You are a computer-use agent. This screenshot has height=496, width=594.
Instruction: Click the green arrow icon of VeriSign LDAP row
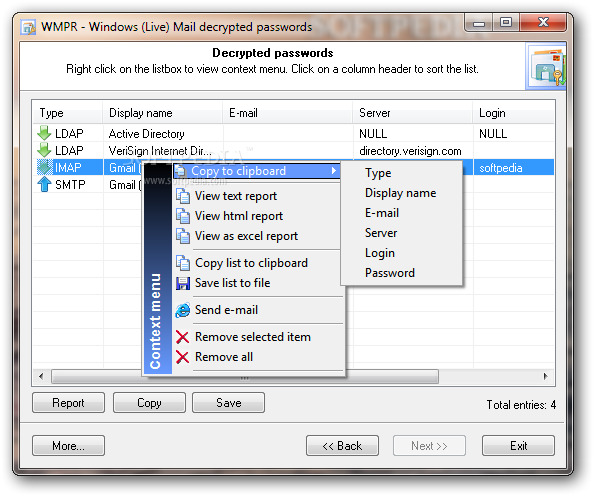tap(44, 150)
